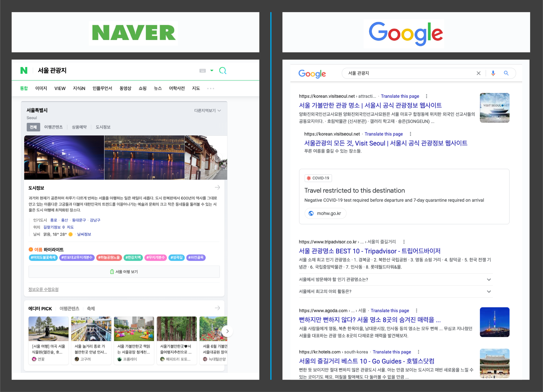Click the arrow next to 도시정보 heading
543x392 pixels.
(x=217, y=187)
